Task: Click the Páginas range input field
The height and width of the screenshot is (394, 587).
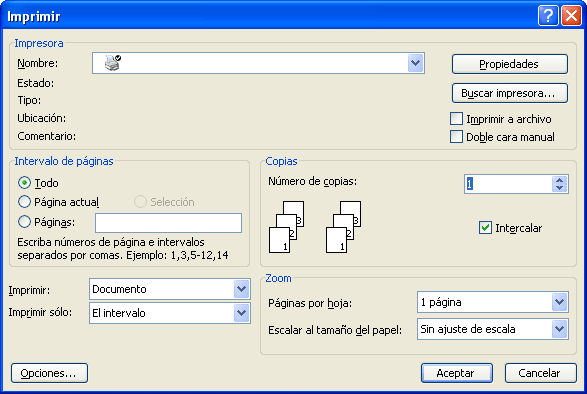Action: [168, 223]
